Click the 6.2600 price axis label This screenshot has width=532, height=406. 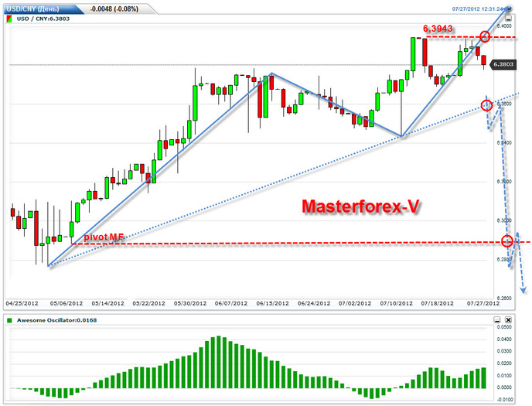coord(504,299)
